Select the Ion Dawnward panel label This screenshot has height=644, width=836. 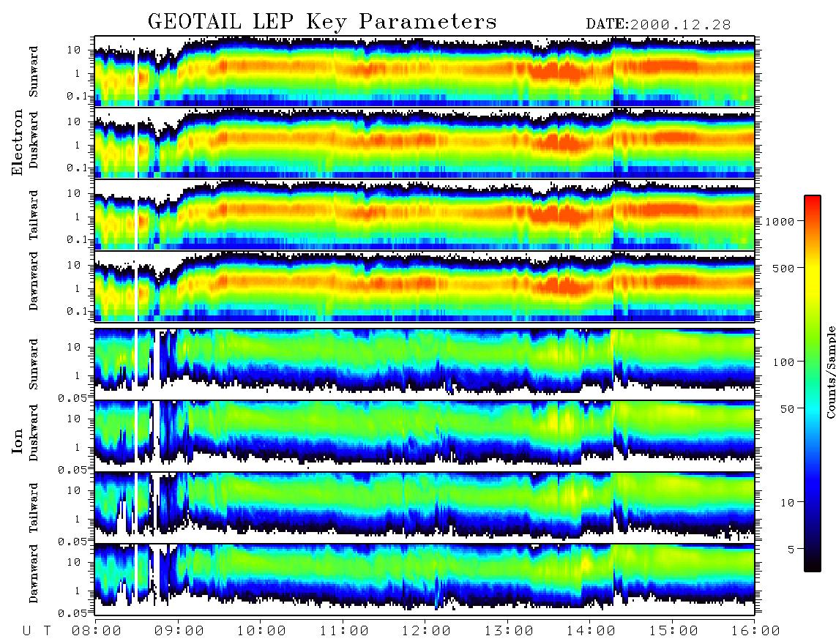coord(34,574)
